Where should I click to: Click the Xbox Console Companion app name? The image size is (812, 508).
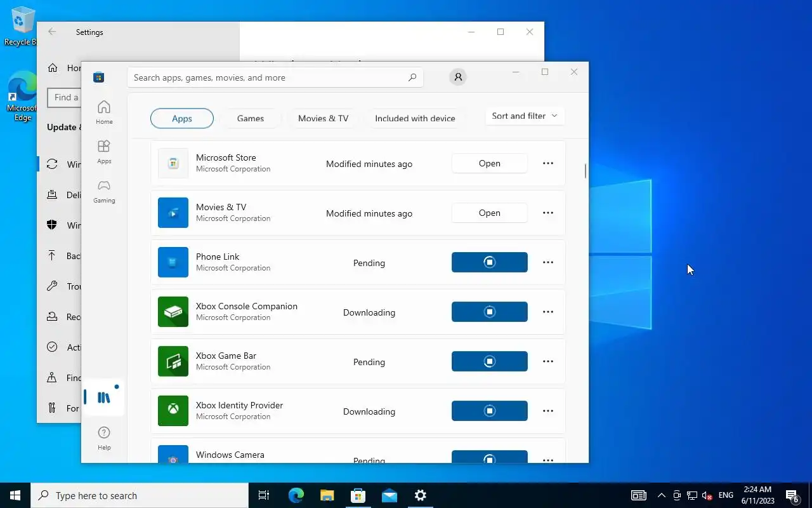[x=247, y=306]
